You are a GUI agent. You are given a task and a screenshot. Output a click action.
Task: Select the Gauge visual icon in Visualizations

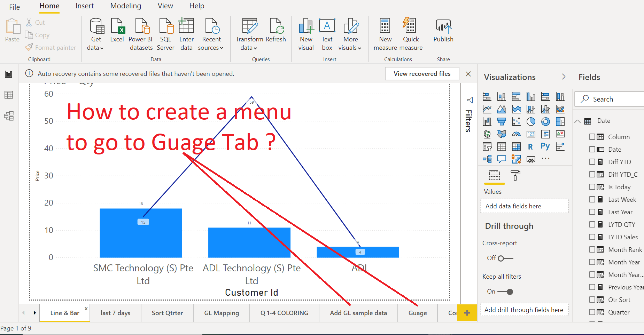click(x=516, y=134)
